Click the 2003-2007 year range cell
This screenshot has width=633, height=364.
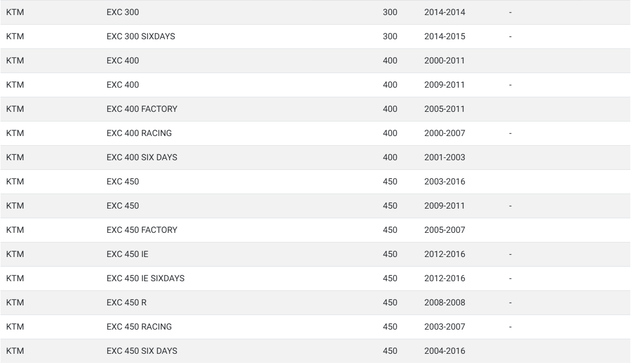click(x=445, y=326)
